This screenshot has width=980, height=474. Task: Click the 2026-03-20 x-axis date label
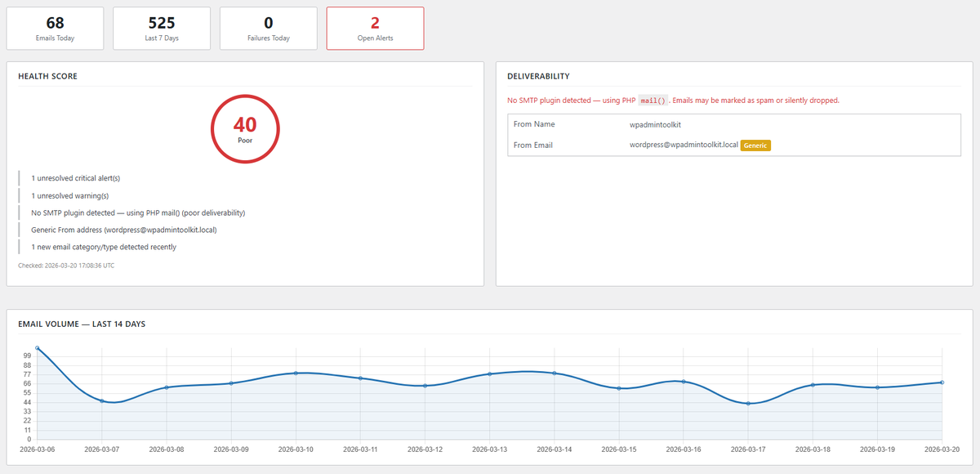pyautogui.click(x=941, y=449)
